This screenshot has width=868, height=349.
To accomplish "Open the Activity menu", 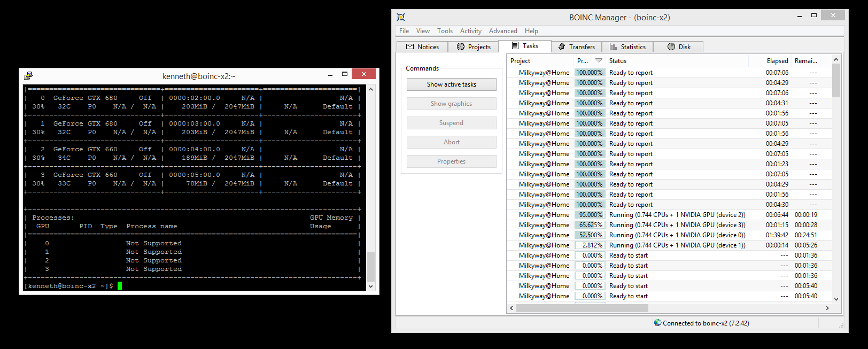I will [470, 31].
